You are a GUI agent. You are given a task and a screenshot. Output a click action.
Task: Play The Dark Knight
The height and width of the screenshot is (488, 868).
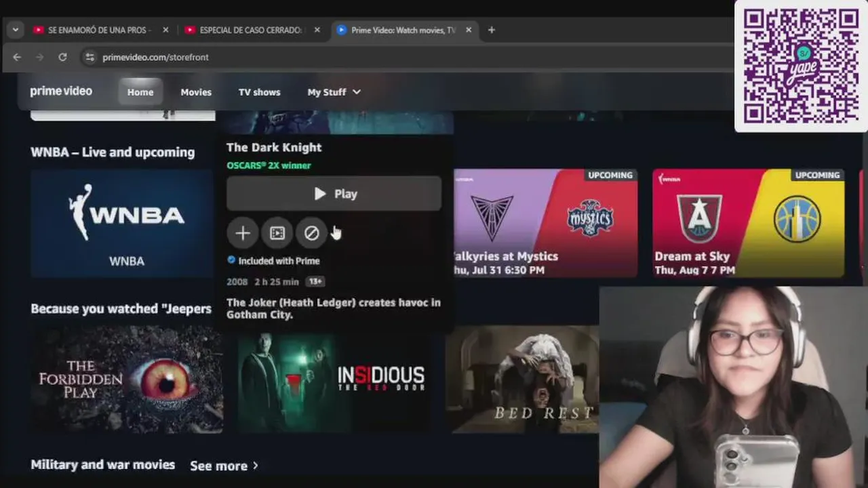coord(334,194)
